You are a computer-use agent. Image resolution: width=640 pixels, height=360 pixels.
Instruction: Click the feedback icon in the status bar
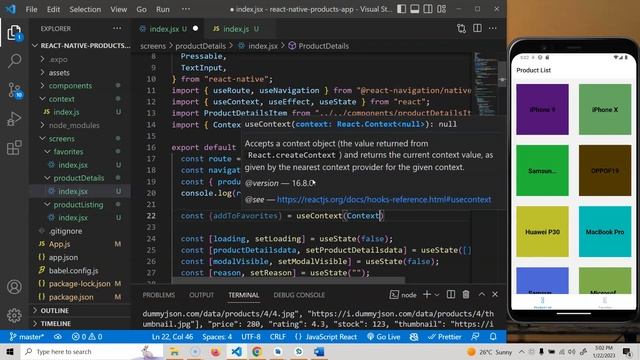click(475, 337)
